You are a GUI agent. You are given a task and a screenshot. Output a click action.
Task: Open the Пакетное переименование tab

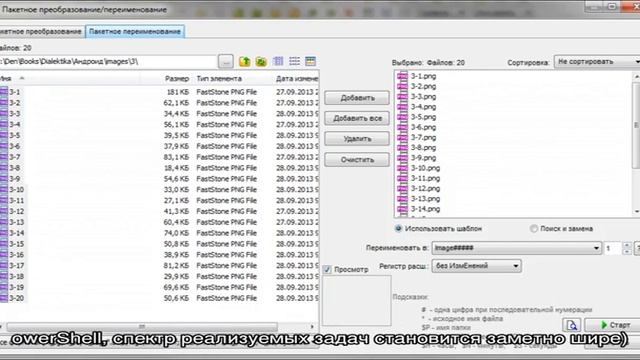click(135, 31)
